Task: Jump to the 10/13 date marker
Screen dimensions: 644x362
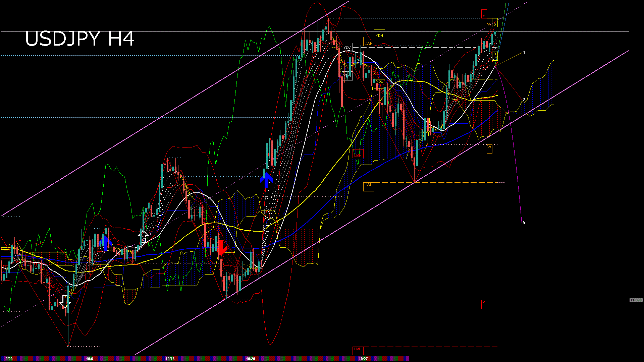Action: 170,359
